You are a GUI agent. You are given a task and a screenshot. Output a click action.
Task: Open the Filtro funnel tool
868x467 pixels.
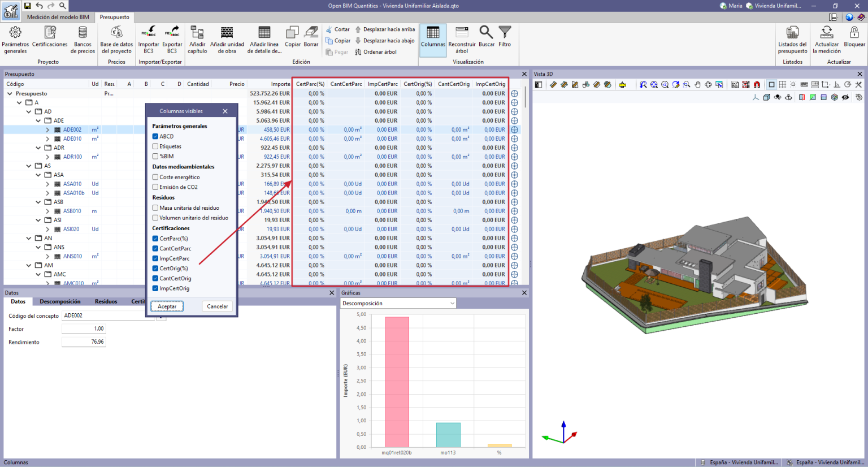505,37
